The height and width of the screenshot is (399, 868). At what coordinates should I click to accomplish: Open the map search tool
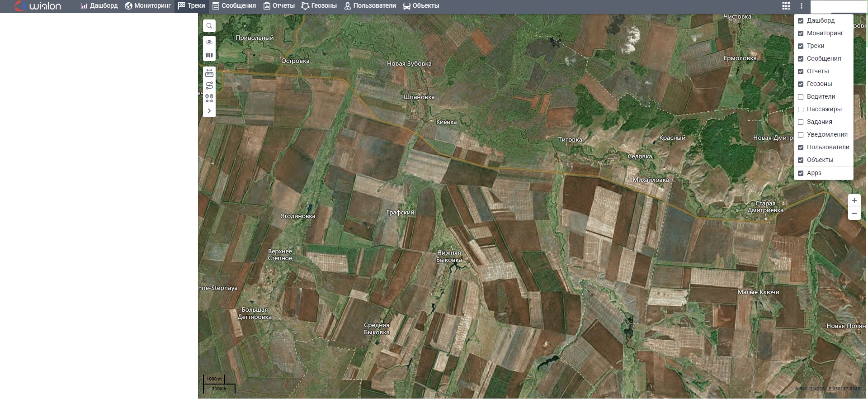point(209,26)
